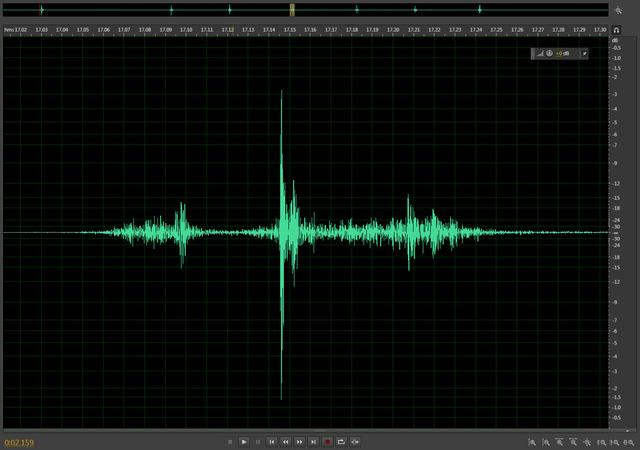Click the Fast Forward transport button
640x450 pixels.
coord(300,442)
